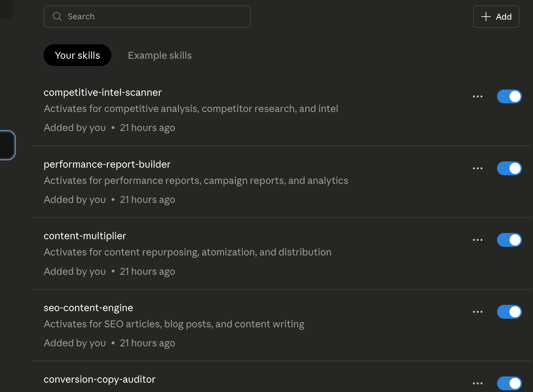Select the content-multiplier skill name
Image resolution: width=533 pixels, height=392 pixels.
[x=85, y=236]
